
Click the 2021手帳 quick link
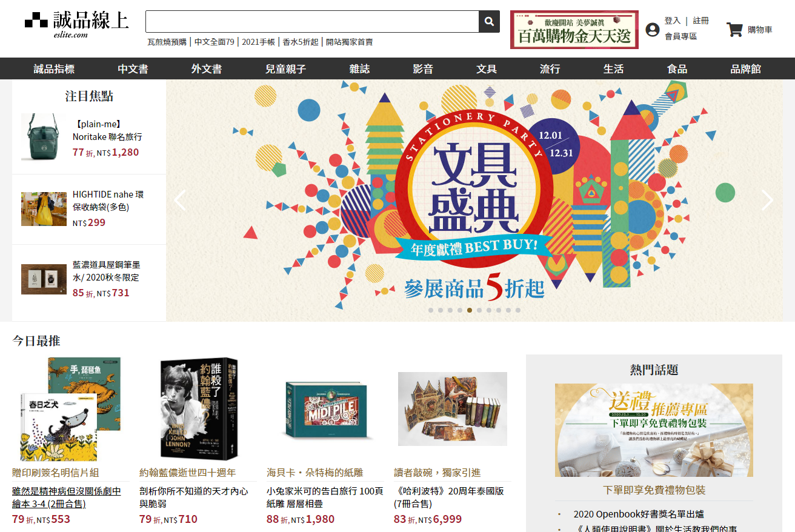click(x=258, y=42)
